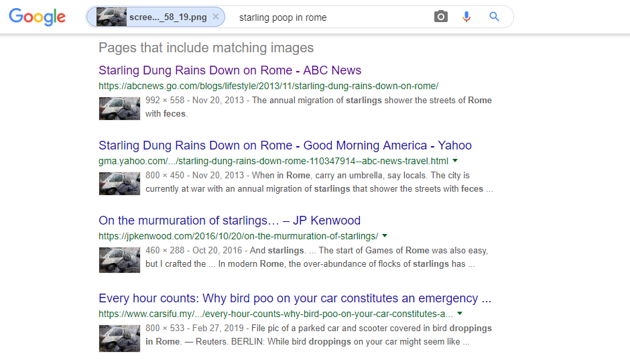Click the abcnews.go.com URL under first result
Screen dimensions: 630x364
click(268, 86)
